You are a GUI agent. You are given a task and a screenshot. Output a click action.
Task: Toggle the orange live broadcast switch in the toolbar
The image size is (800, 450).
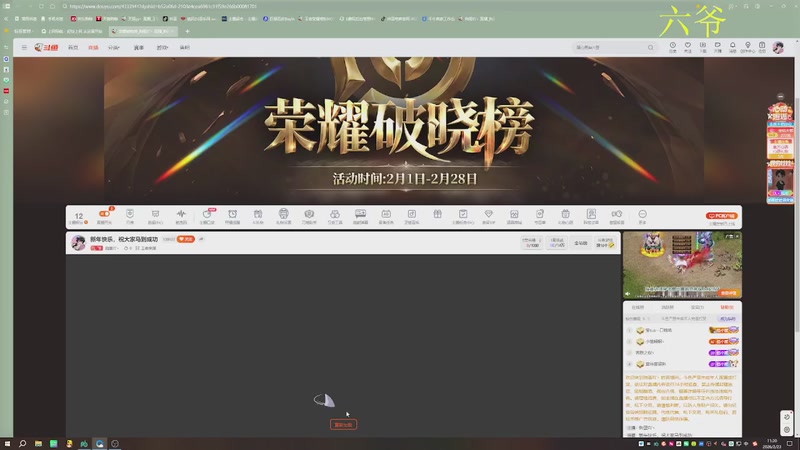tap(105, 214)
